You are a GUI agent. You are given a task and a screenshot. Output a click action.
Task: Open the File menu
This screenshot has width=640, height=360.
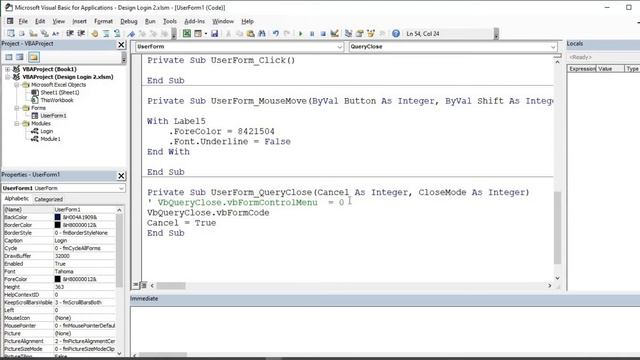[x=23, y=21]
